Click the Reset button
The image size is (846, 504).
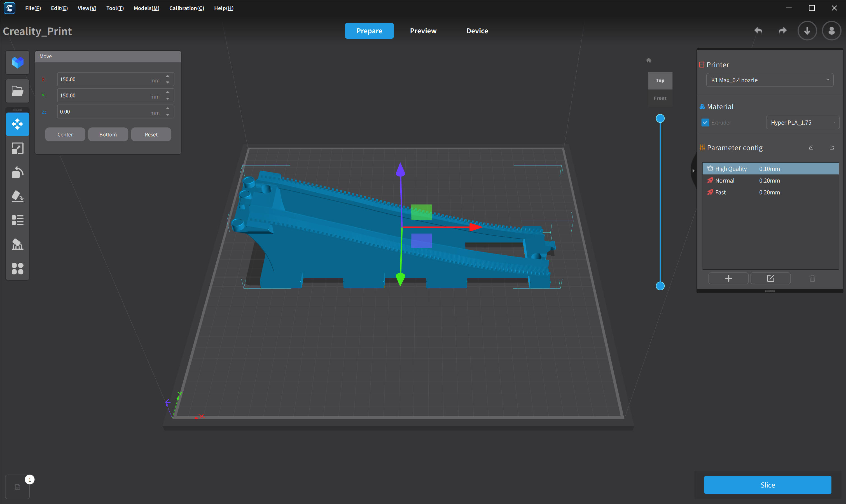tap(151, 134)
